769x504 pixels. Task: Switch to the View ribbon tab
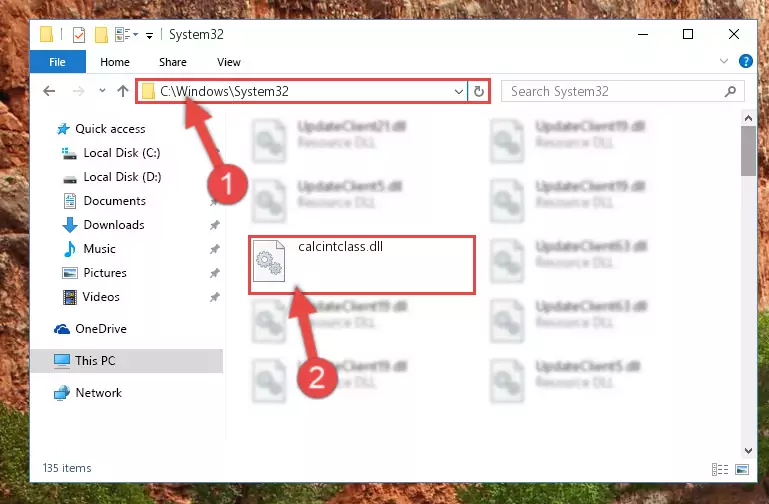coord(229,62)
